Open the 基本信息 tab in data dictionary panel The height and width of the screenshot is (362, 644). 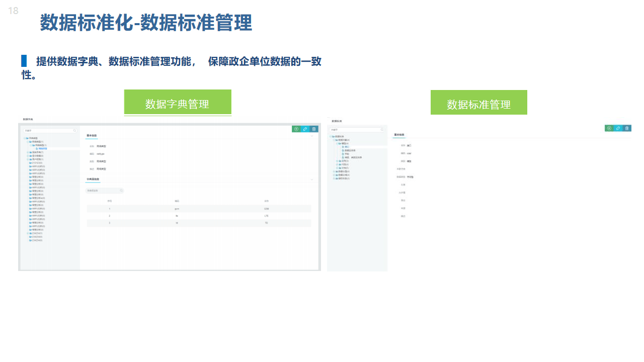(92, 136)
